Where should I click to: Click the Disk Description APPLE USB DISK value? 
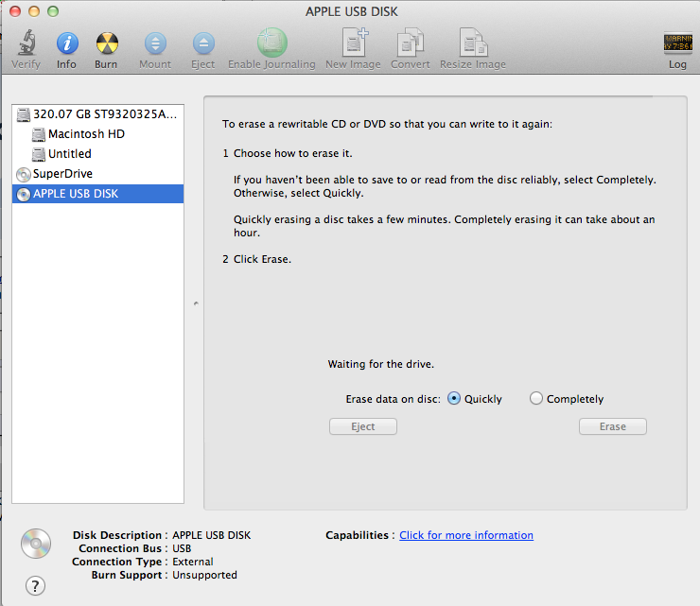pos(212,535)
